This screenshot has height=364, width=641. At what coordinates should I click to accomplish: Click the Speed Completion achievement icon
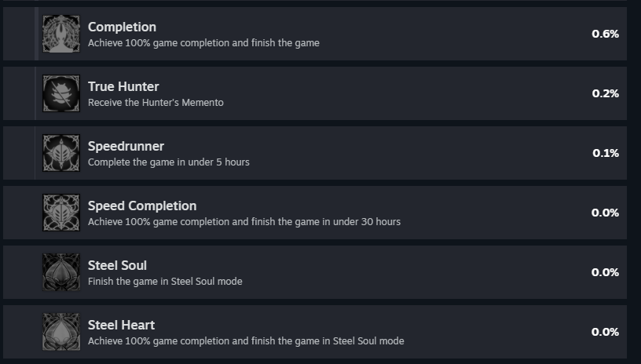pos(61,213)
